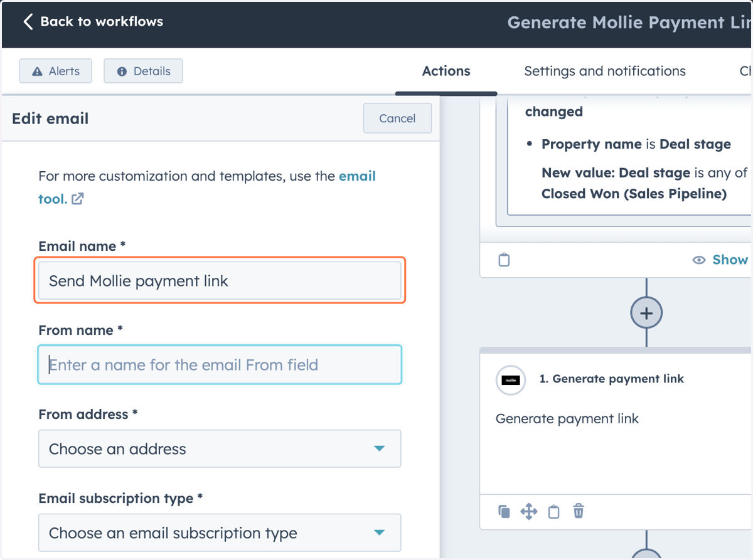
Task: Open the Alerts warning button
Action: click(x=56, y=71)
